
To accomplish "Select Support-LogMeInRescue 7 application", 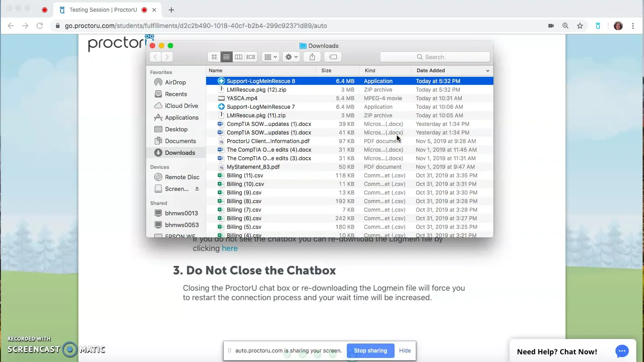I will pos(350,107).
